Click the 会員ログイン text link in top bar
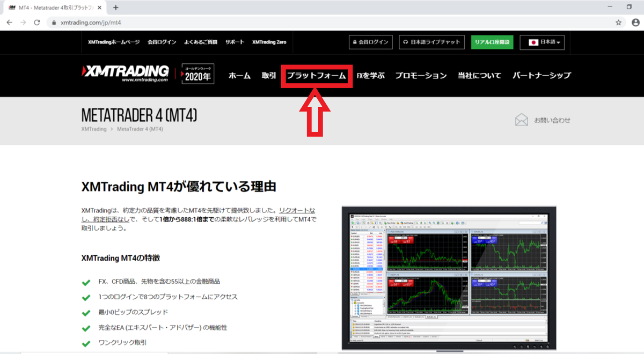Image resolution: width=644 pixels, height=354 pixels. click(x=162, y=42)
